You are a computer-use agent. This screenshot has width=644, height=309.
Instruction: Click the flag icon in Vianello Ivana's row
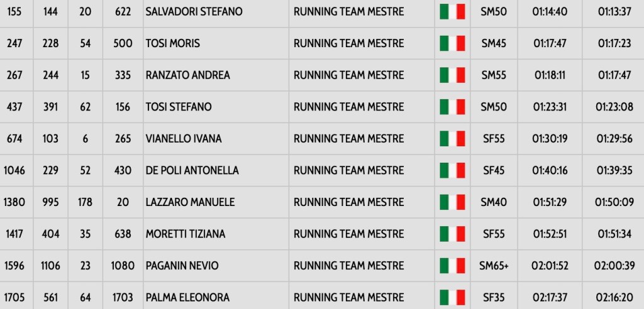[x=452, y=139]
